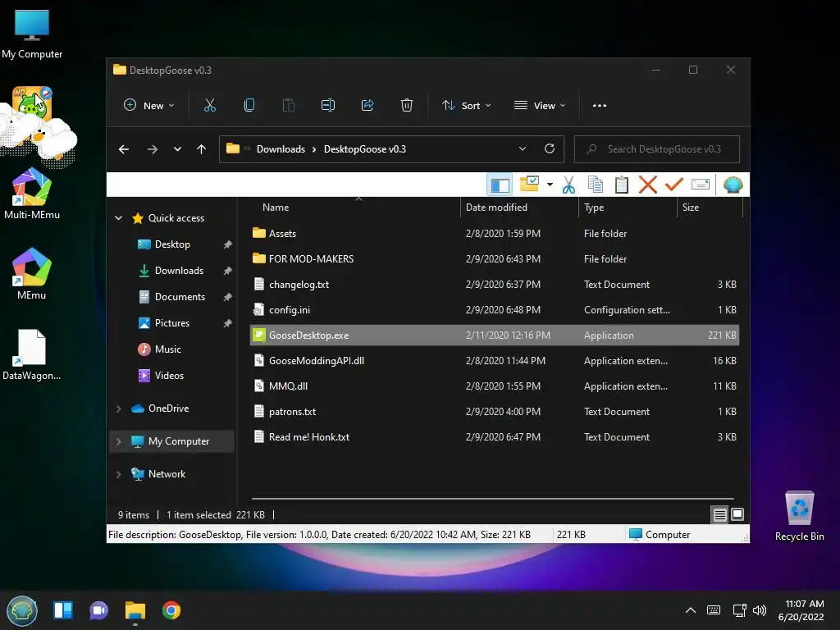Go back with the left arrow
The image size is (840, 630).
coord(124,149)
